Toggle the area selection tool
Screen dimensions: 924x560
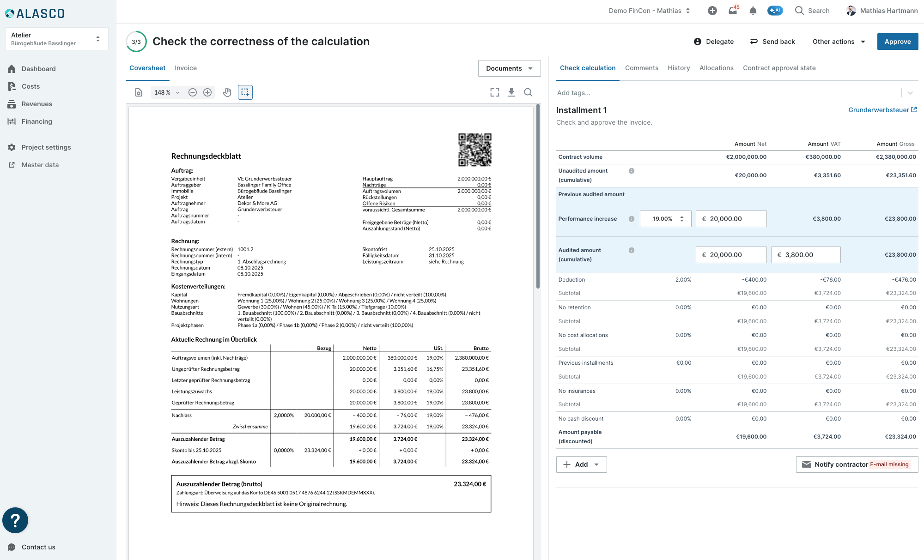245,92
